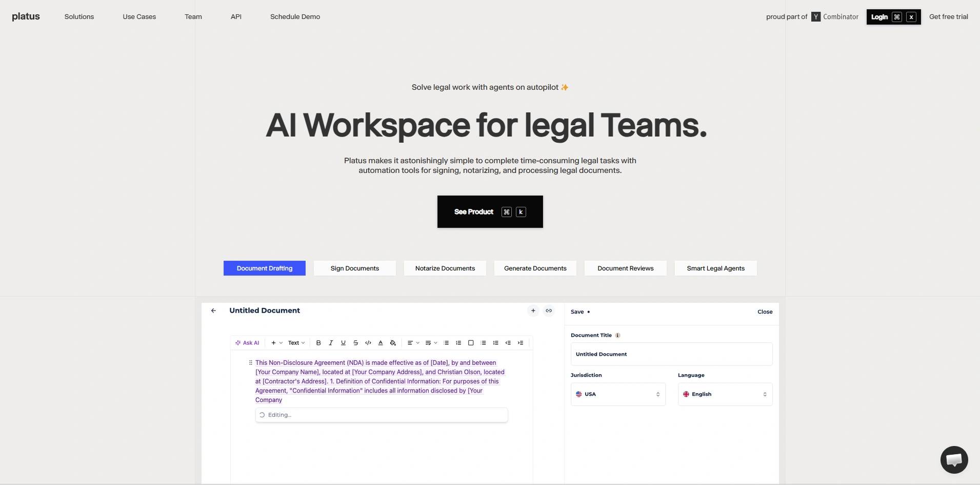Open the text color picker
The height and width of the screenshot is (485, 980).
[x=381, y=343]
